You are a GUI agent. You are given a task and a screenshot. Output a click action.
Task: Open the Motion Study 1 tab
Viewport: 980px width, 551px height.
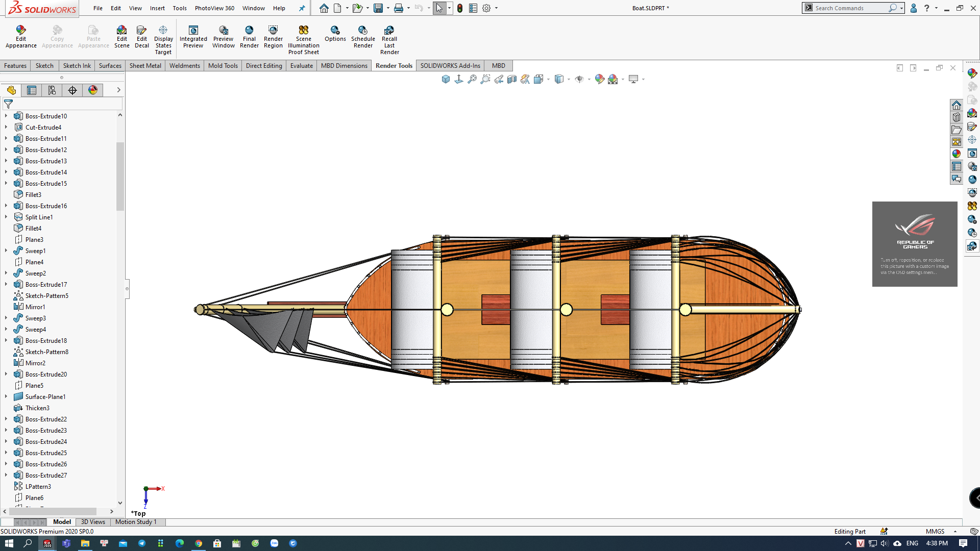coord(135,522)
